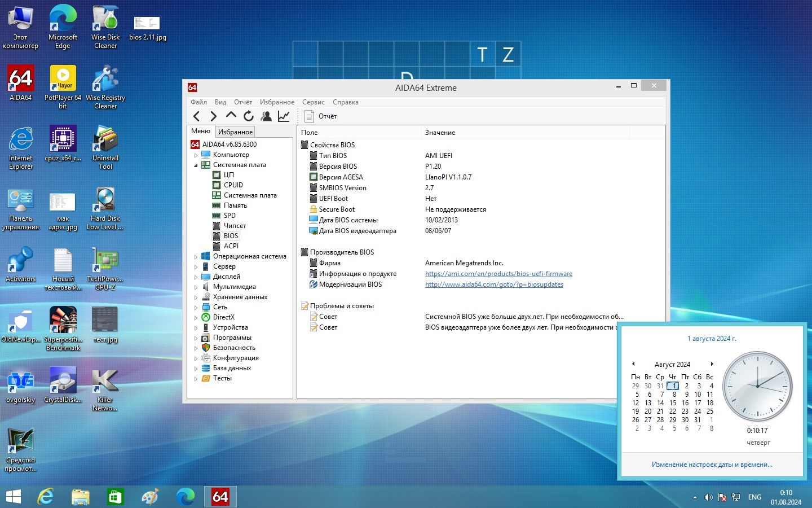Open the Сервис menu
The image size is (812, 508).
click(313, 102)
